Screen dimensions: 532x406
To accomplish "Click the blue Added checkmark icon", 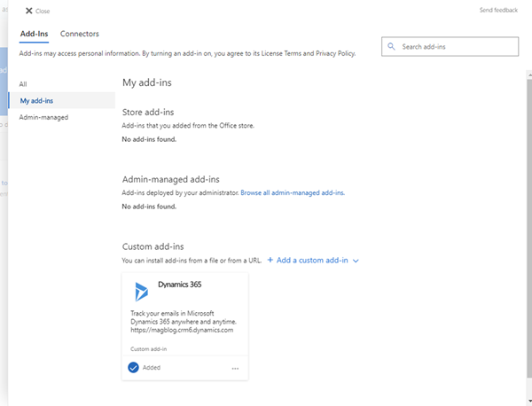I will click(x=133, y=368).
